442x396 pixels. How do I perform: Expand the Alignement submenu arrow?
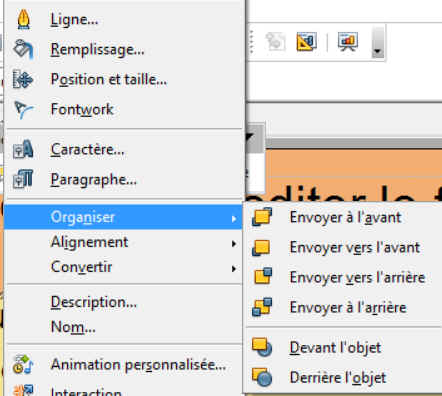tap(234, 244)
